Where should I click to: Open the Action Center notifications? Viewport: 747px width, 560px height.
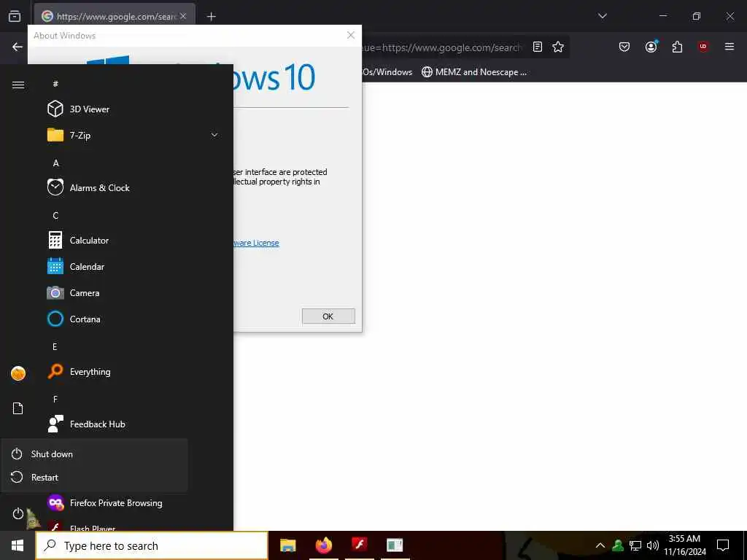(723, 545)
